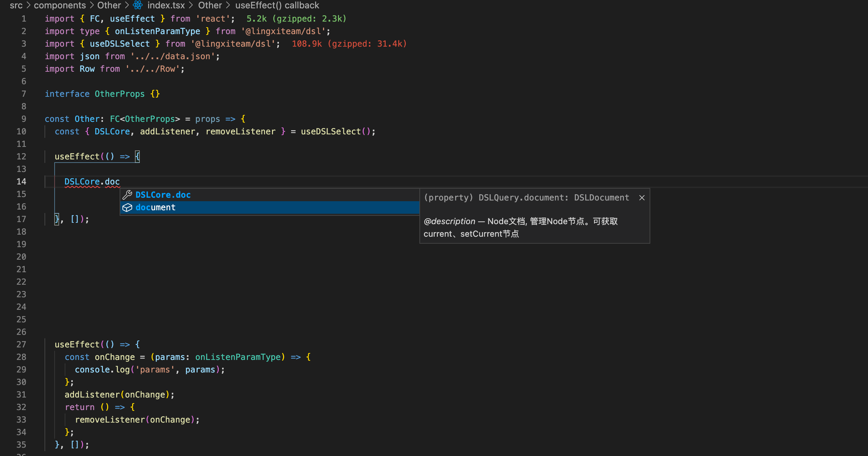
Task: Click 'DSLCore' in the destructuring on line 10
Action: click(x=112, y=132)
